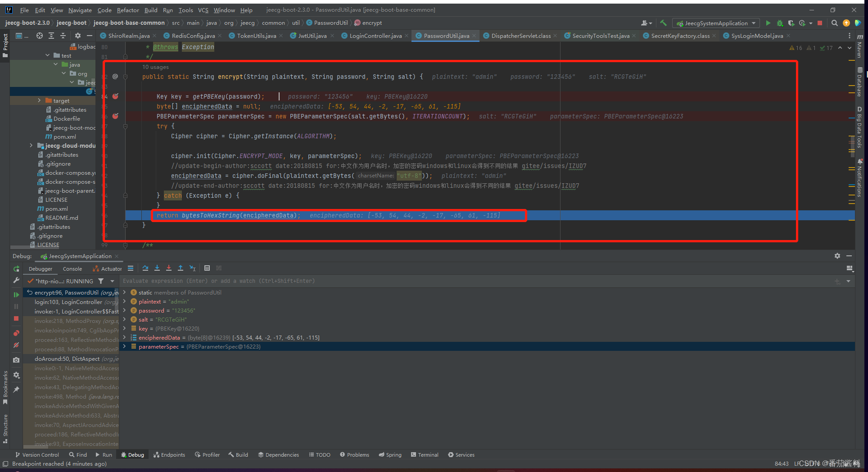
Task: Open Evaluate Expression calculator icon
Action: tap(207, 268)
